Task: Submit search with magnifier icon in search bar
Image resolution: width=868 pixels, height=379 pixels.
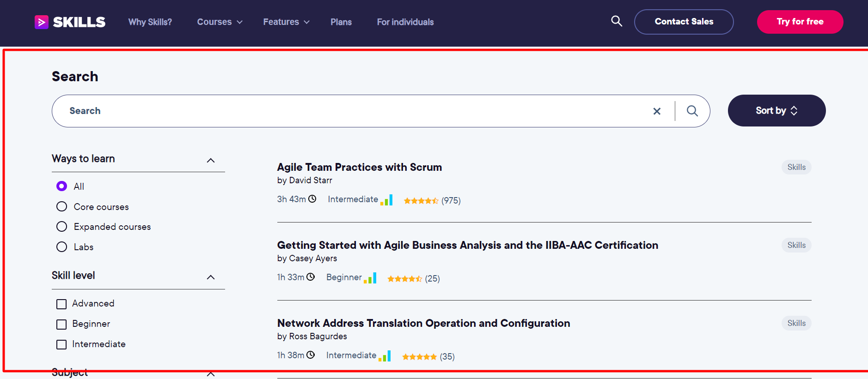Action: 692,111
